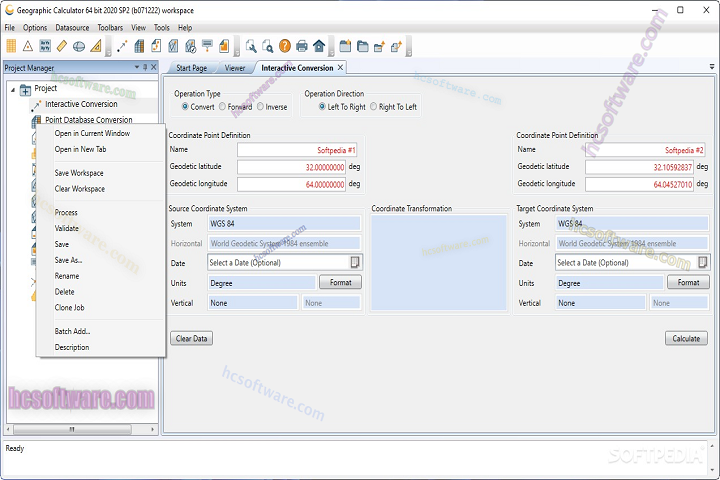The height and width of the screenshot is (480, 720).
Task: Open the document tabs overflow dropdown
Action: pyautogui.click(x=711, y=67)
